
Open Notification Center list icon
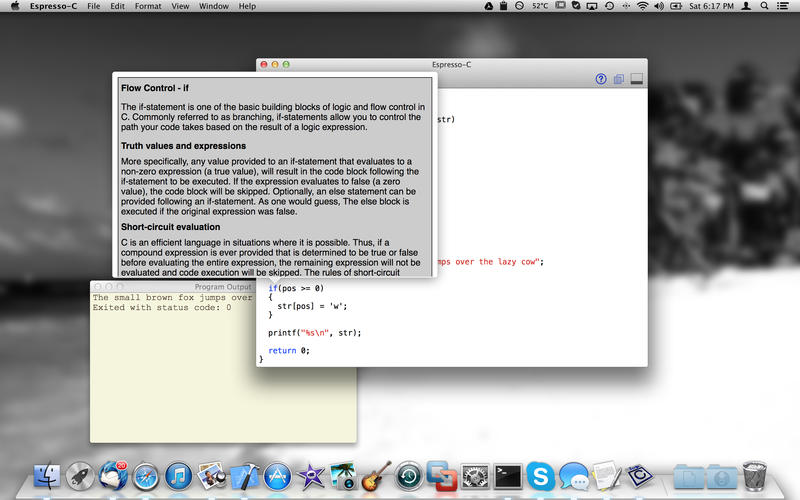pos(788,6)
